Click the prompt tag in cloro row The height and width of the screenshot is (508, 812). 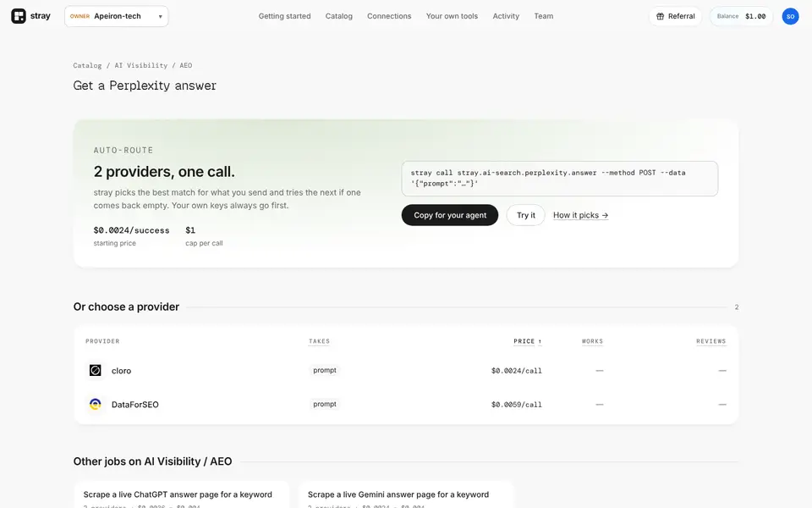coord(325,370)
